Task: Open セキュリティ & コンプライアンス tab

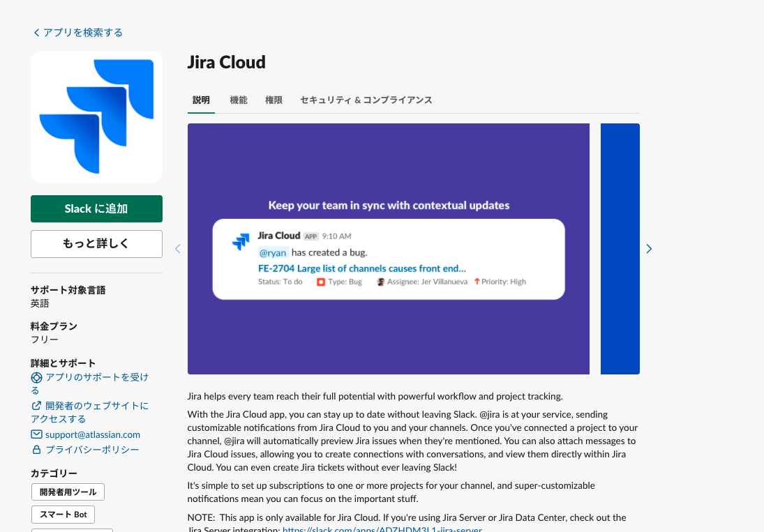Action: [366, 100]
